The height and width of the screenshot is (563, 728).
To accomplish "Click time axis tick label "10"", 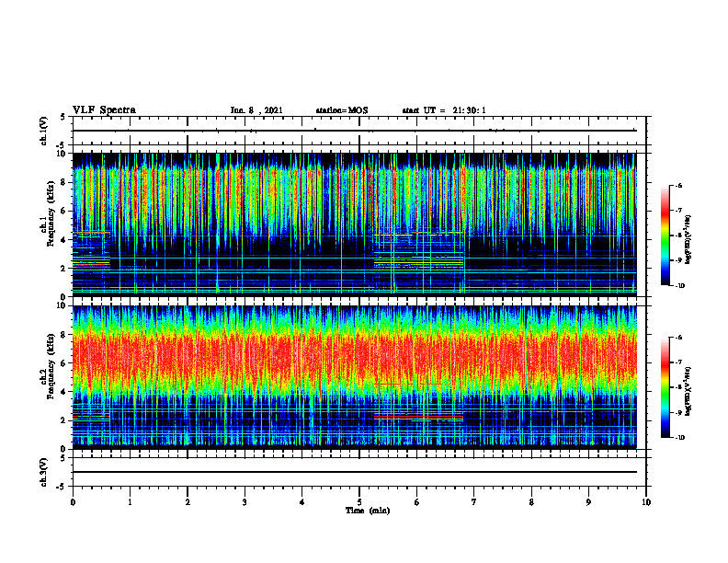I will [646, 502].
